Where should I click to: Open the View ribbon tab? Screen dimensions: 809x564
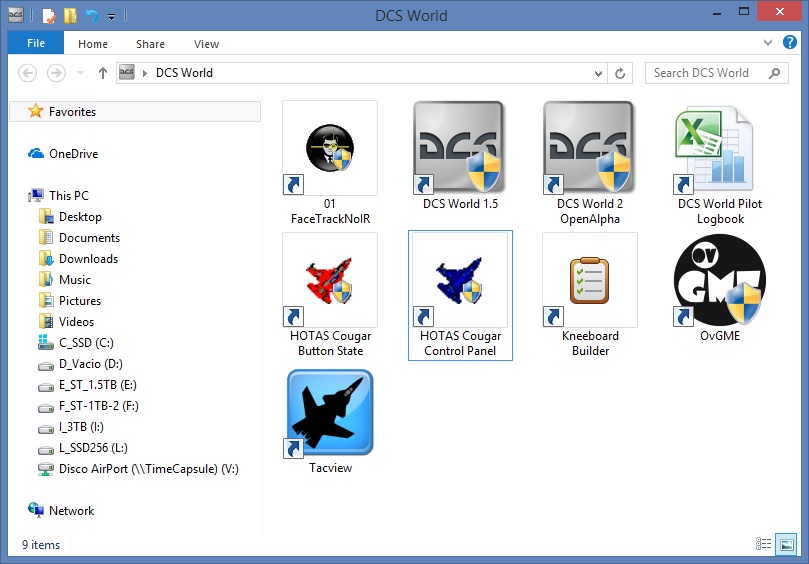tap(206, 44)
